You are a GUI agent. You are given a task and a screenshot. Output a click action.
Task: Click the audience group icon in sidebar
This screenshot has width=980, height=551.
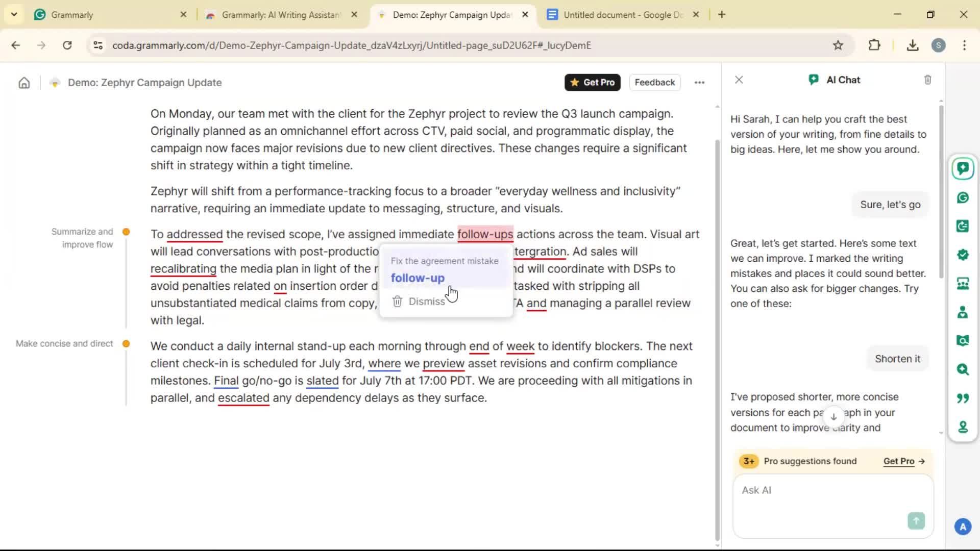coord(963,284)
